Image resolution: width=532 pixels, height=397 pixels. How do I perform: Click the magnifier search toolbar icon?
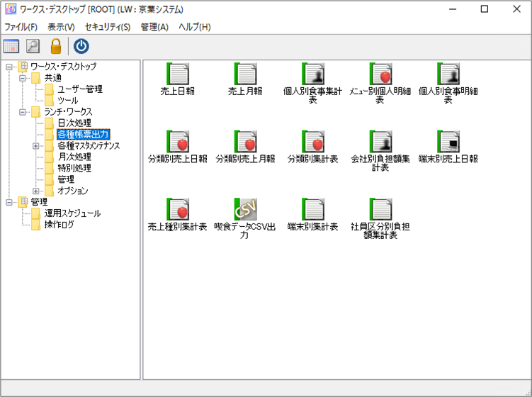click(x=33, y=46)
